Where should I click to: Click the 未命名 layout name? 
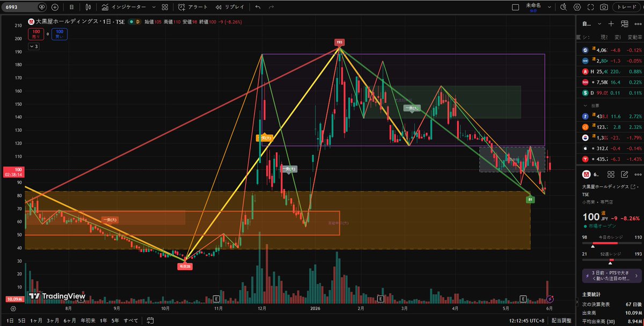[x=535, y=5]
